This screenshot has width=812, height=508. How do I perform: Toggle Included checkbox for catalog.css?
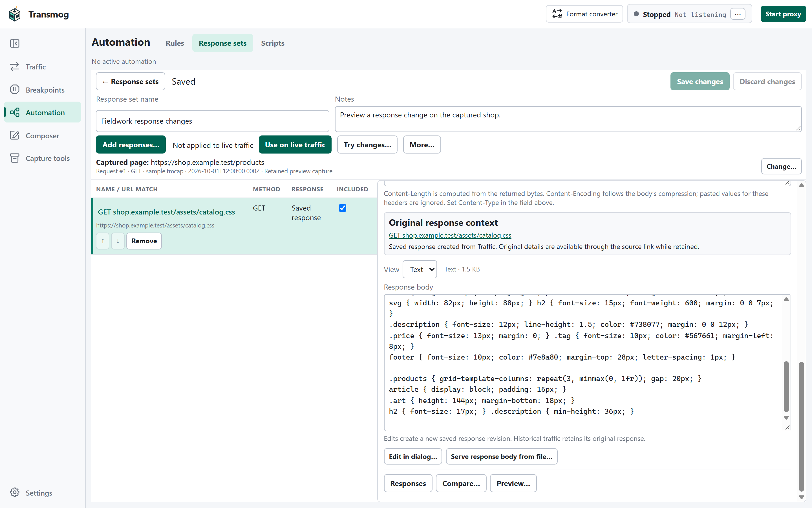click(x=342, y=208)
